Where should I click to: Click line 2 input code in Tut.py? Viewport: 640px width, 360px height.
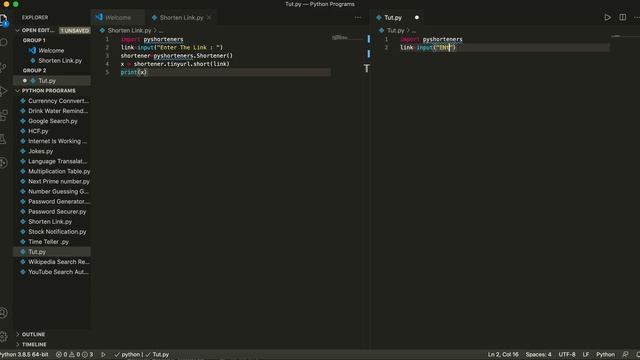pyautogui.click(x=428, y=48)
